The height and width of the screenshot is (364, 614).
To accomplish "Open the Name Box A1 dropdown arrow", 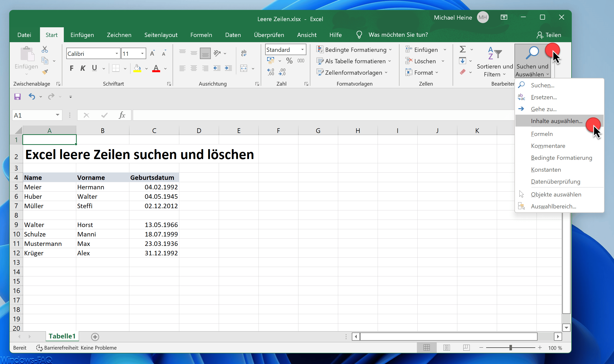I will pyautogui.click(x=58, y=115).
